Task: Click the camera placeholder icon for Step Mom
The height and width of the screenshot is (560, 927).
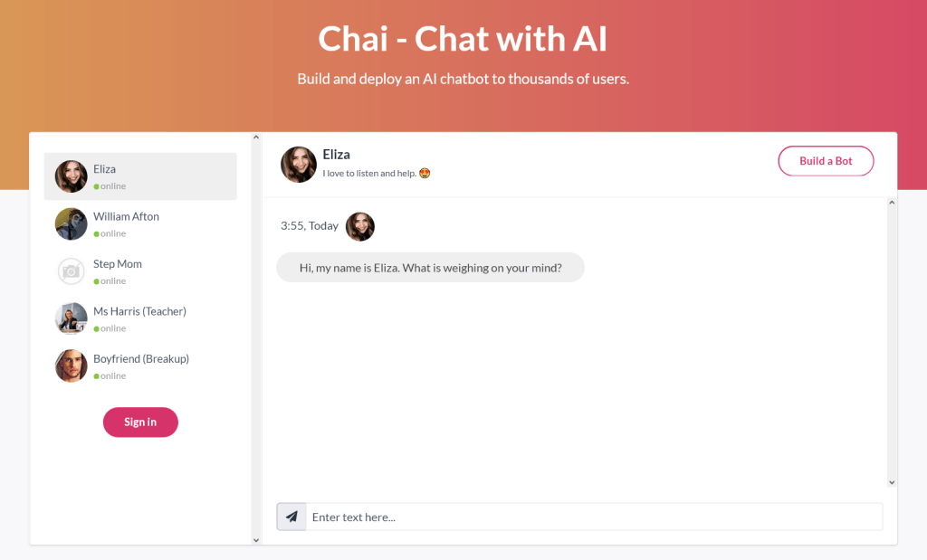Action: [x=71, y=271]
